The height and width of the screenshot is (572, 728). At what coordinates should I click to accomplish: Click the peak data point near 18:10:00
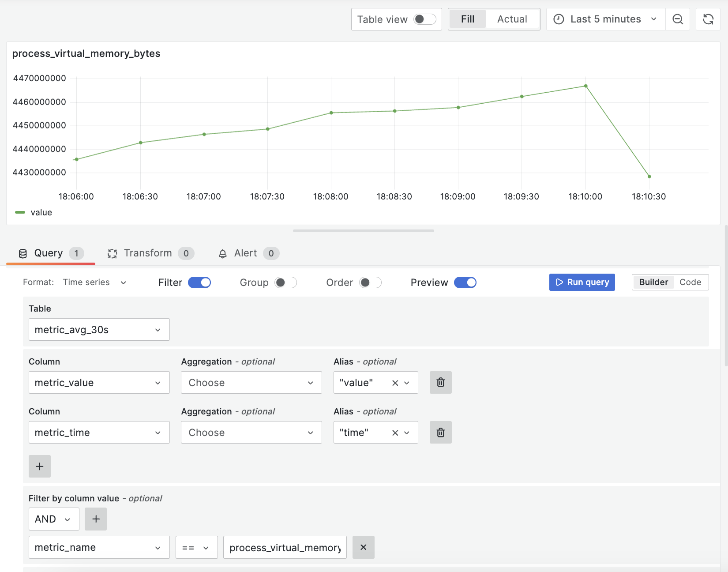coord(585,86)
